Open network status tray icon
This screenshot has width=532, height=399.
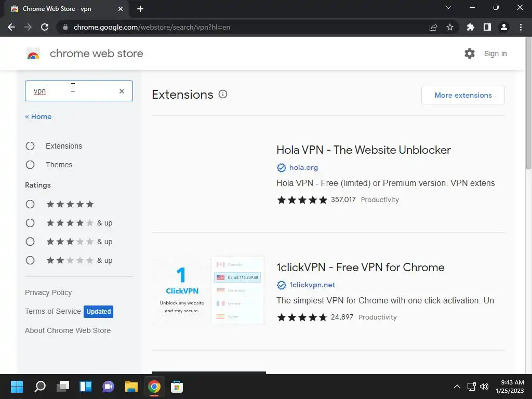coord(471,387)
